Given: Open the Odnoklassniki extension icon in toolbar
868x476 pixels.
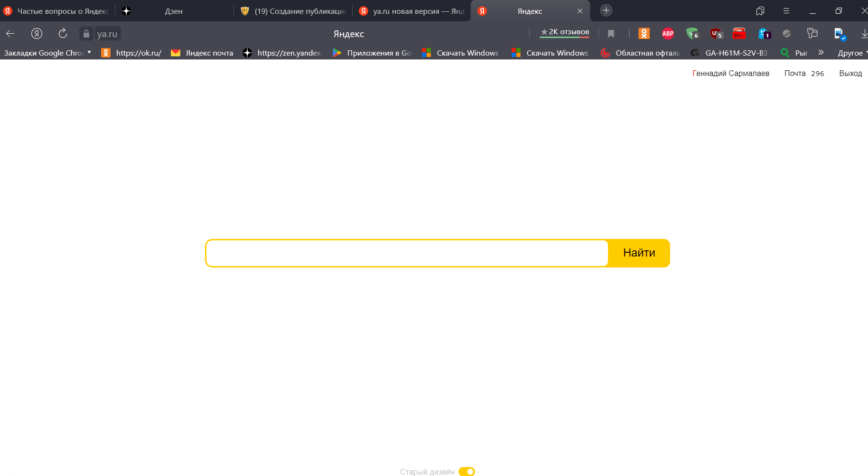Looking at the screenshot, I should (644, 33).
